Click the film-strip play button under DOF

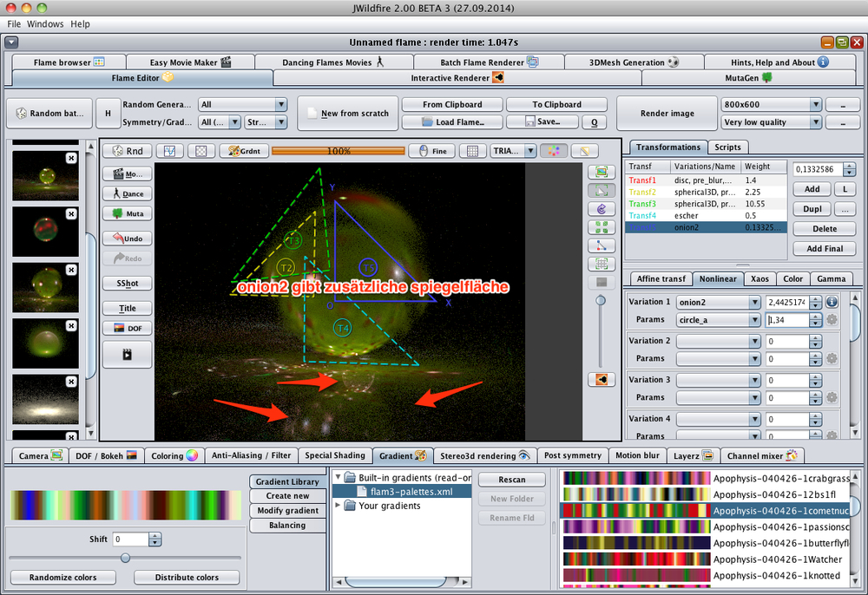click(x=127, y=355)
